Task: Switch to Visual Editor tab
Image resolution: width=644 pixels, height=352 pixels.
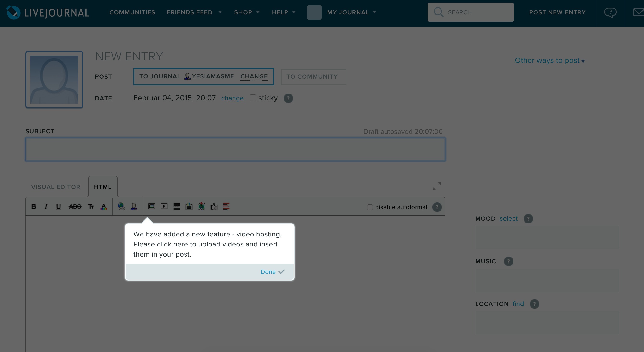Action: tap(55, 187)
